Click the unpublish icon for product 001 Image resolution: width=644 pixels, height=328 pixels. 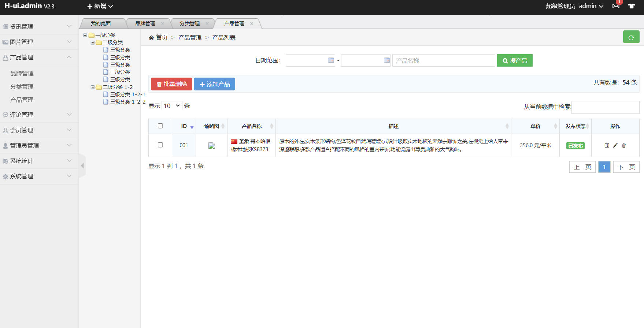(x=607, y=145)
